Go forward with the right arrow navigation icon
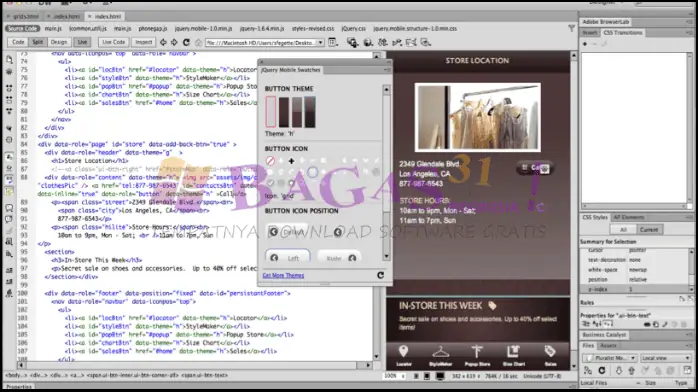The height and width of the screenshot is (392, 698). [174, 42]
